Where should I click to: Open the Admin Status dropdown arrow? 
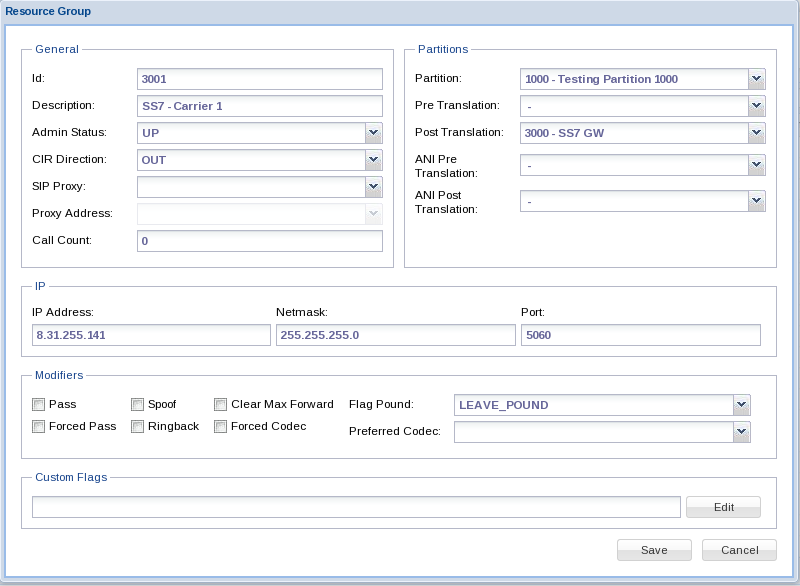[x=373, y=133]
